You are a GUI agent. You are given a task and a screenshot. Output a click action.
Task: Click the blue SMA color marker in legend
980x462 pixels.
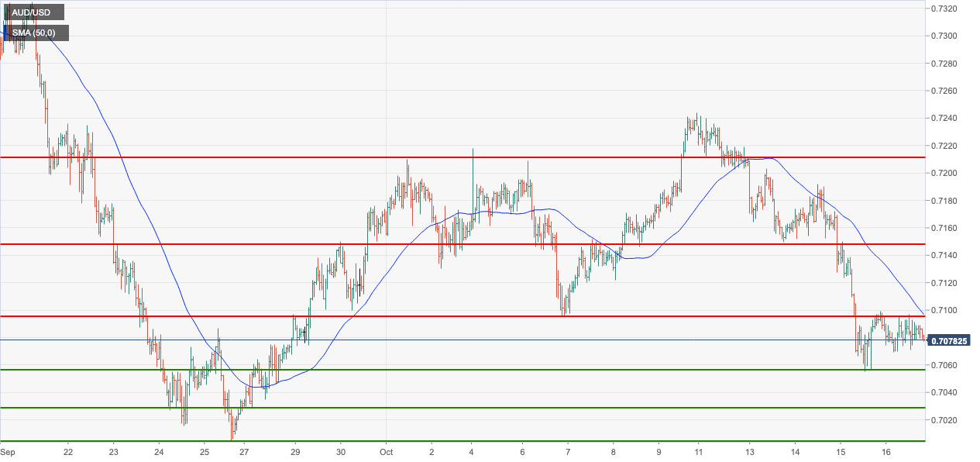[x=5, y=33]
